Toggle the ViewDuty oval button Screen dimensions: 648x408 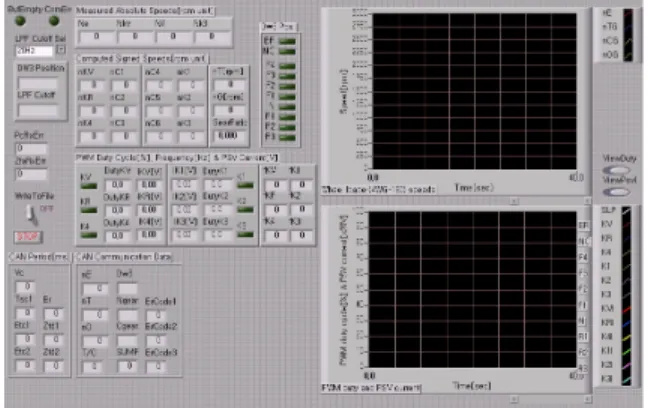coord(617,170)
